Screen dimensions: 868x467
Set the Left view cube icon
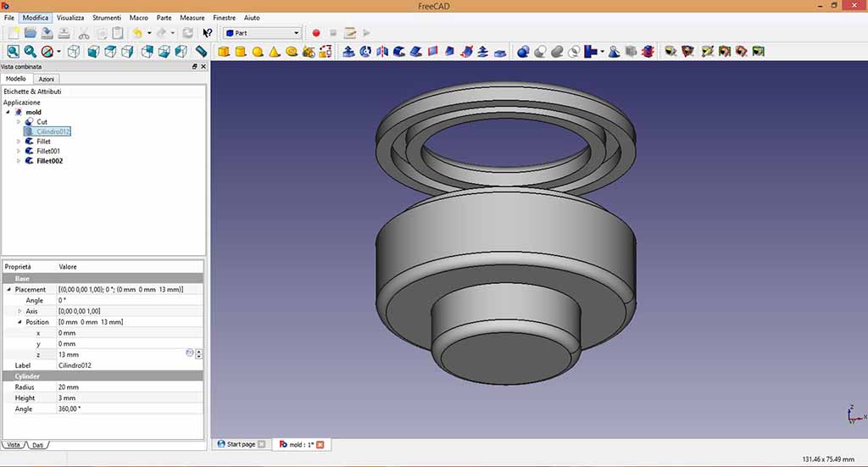pyautogui.click(x=181, y=52)
